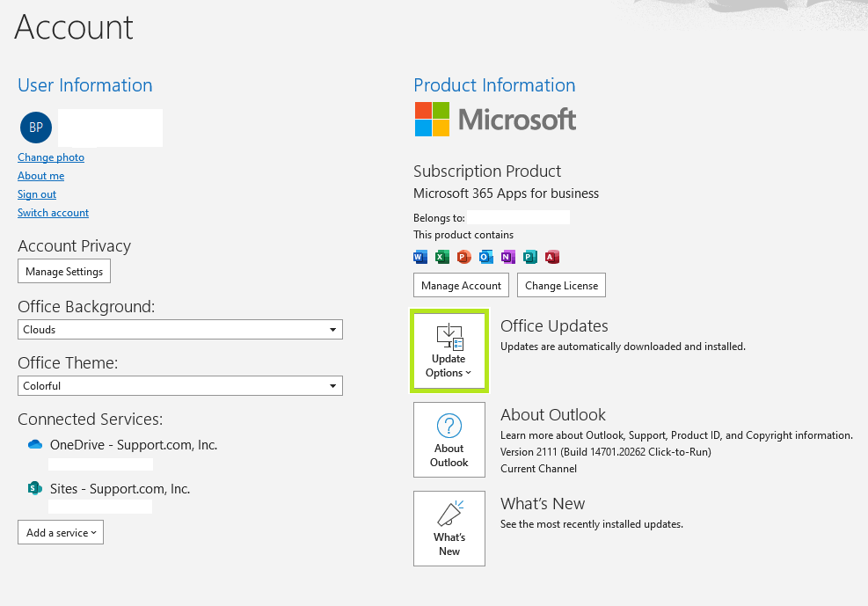Click 'See the most recently installed updates' text
This screenshot has width=868, height=606.
(x=592, y=523)
